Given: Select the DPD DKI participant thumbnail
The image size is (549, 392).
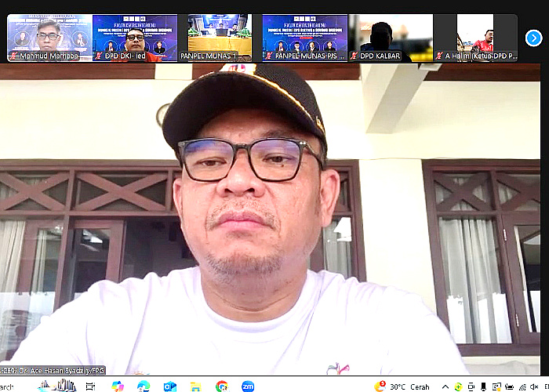Looking at the screenshot, I should [x=134, y=38].
